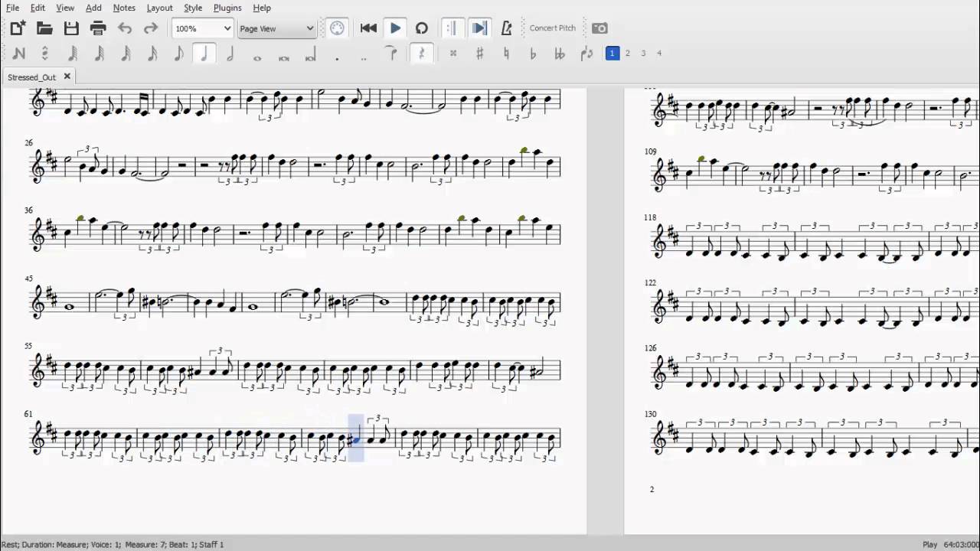Select voice 2
Viewport: 980px width, 551px height.
point(628,54)
